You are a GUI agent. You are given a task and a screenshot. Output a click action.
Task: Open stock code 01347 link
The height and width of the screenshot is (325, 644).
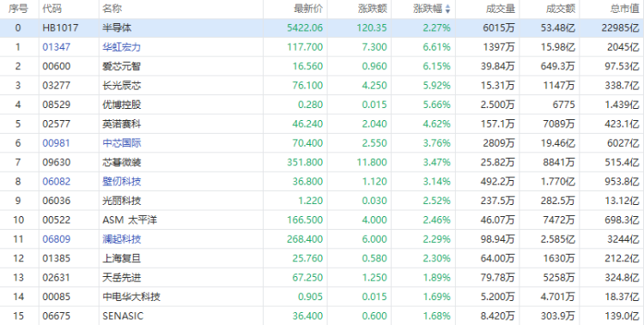57,47
